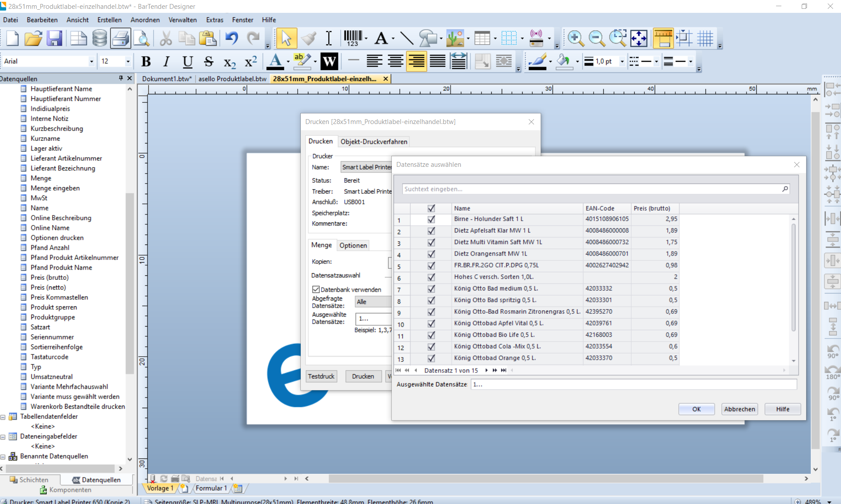Select the Barcode creation tool
Image resolution: width=841 pixels, height=504 pixels.
tap(353, 39)
